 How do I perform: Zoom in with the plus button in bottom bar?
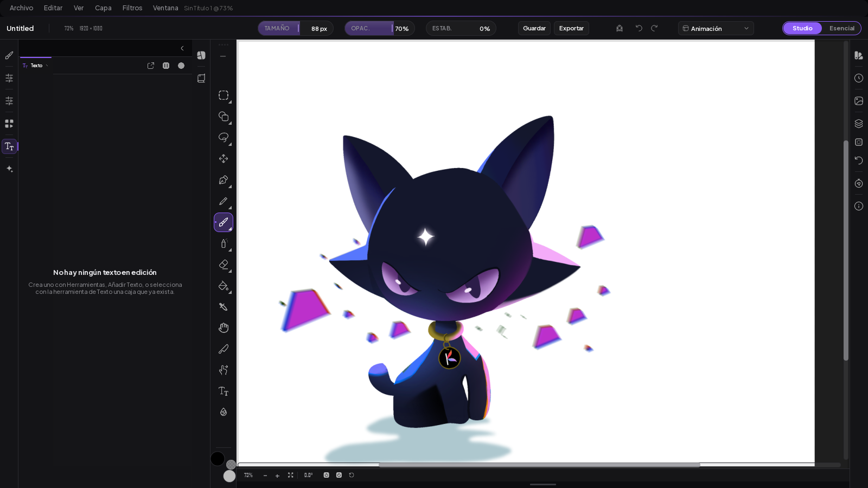tap(277, 476)
